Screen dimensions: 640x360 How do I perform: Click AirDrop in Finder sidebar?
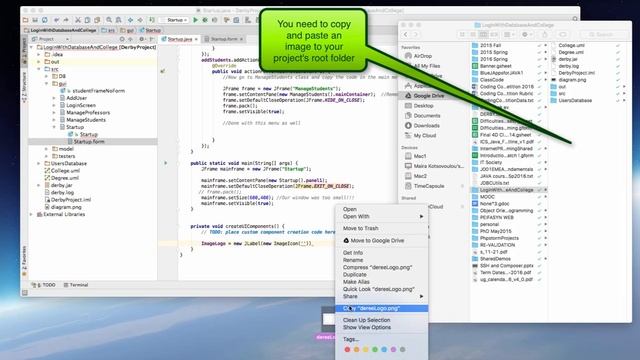tap(422, 56)
